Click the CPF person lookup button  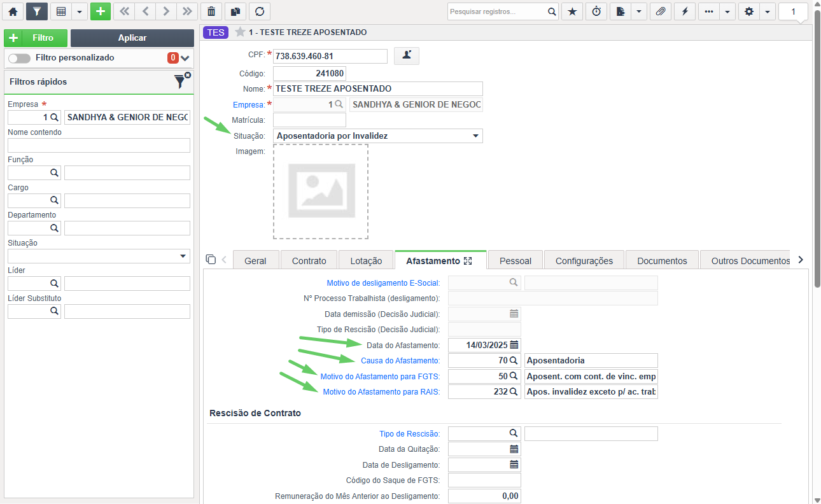tap(407, 56)
